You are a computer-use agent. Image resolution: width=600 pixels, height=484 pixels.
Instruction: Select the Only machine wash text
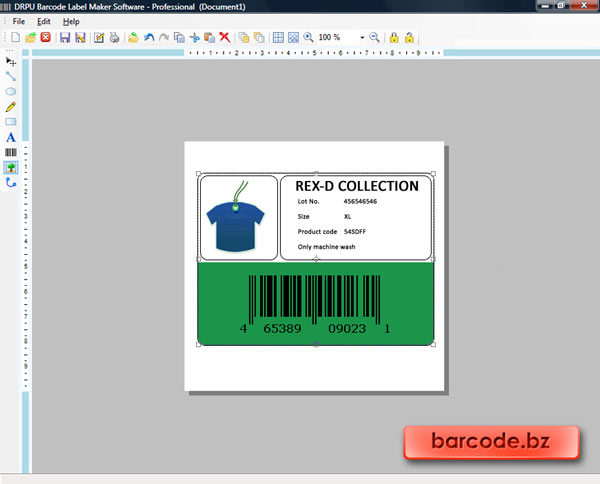[326, 247]
